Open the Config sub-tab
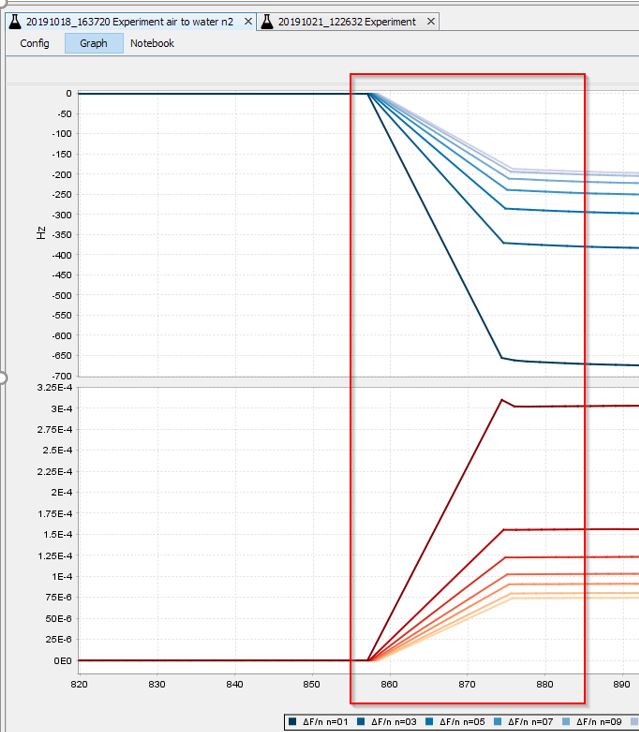This screenshot has height=732, width=639. pyautogui.click(x=35, y=43)
